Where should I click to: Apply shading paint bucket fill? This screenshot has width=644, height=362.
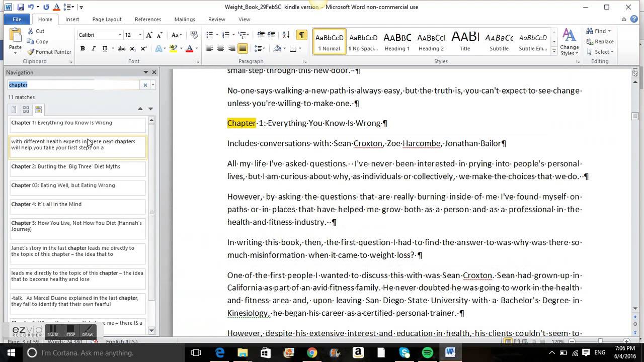click(277, 49)
